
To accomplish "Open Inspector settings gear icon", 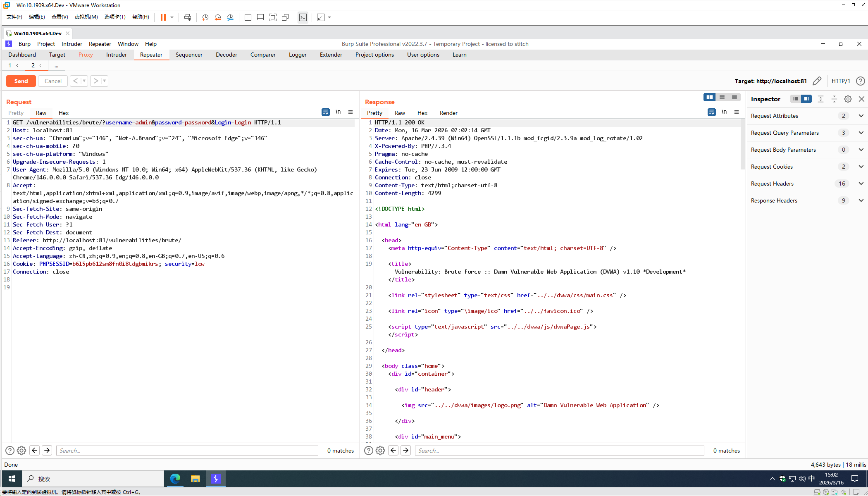I will pos(848,99).
